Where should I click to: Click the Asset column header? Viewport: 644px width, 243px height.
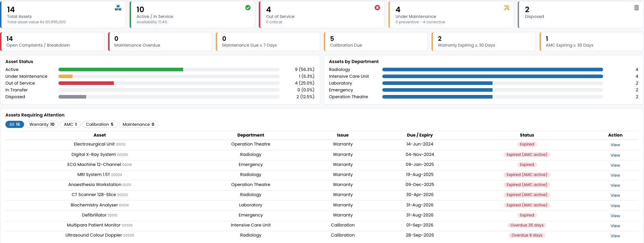click(100, 135)
